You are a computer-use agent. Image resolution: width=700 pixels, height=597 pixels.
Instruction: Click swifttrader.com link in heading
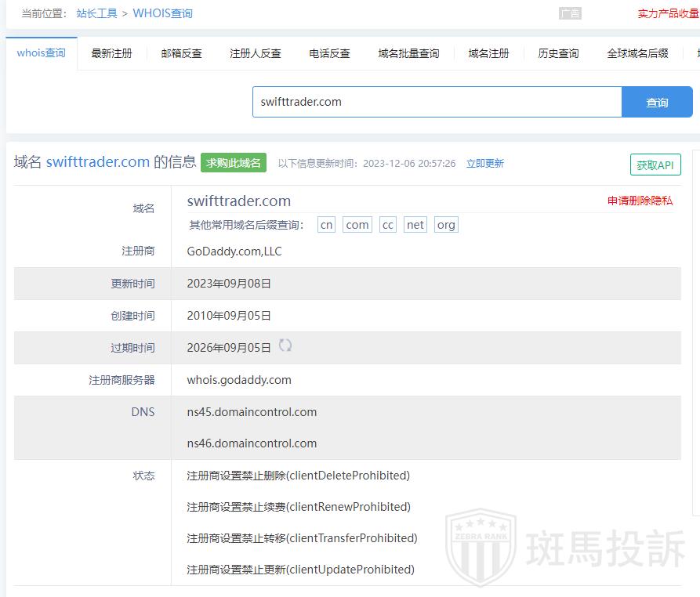97,162
